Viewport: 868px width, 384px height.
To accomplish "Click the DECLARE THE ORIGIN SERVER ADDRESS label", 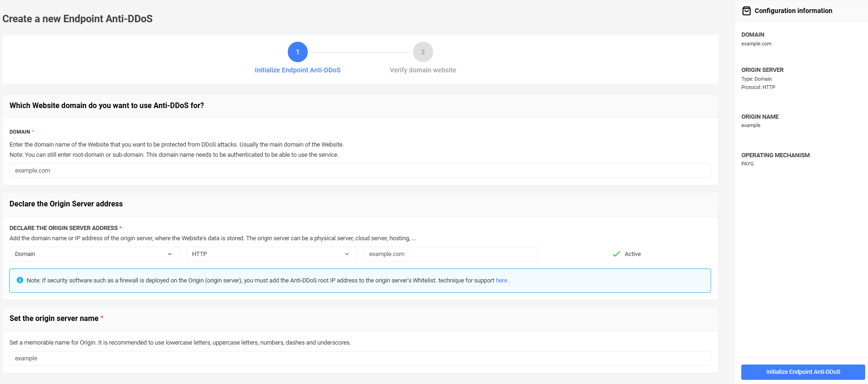I will [64, 228].
